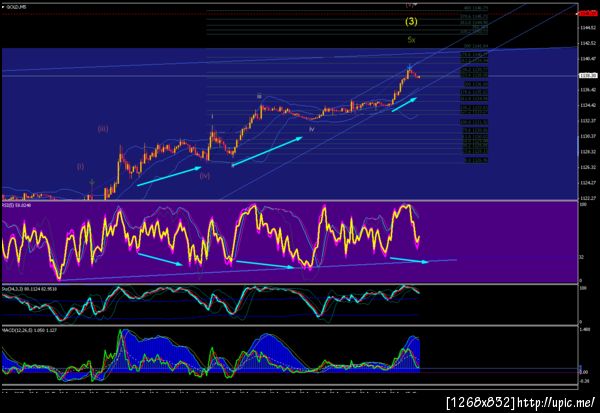Select the 5x label below (3)
The height and width of the screenshot is (413, 600).
tap(411, 39)
